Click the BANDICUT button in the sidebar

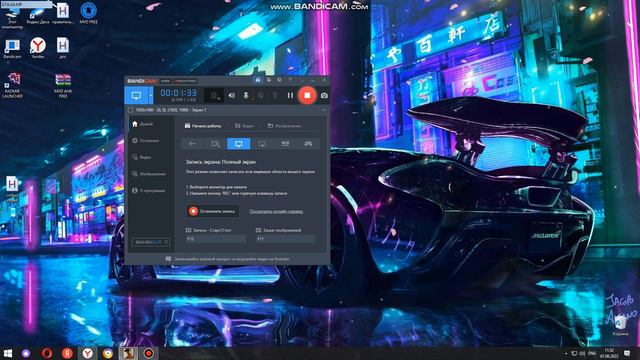coord(151,242)
